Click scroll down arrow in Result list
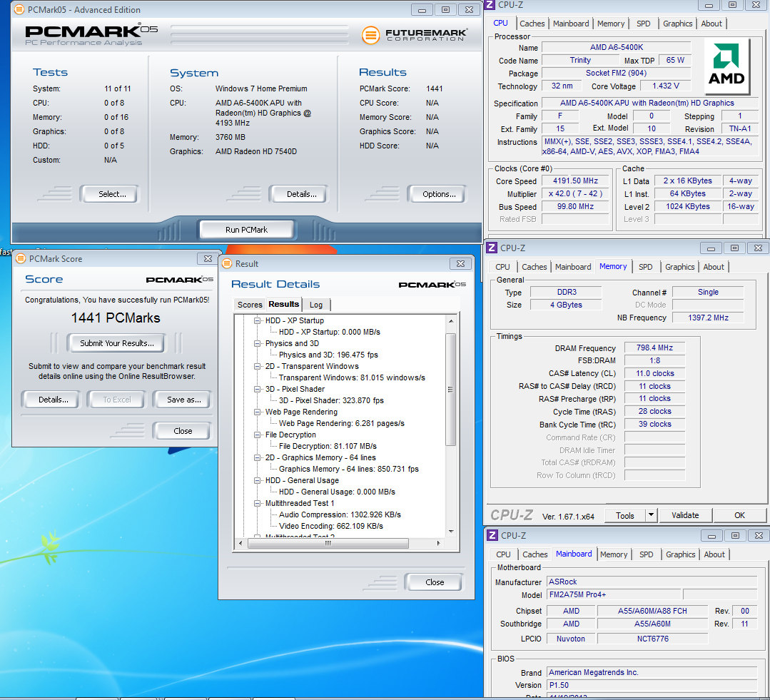 point(450,532)
